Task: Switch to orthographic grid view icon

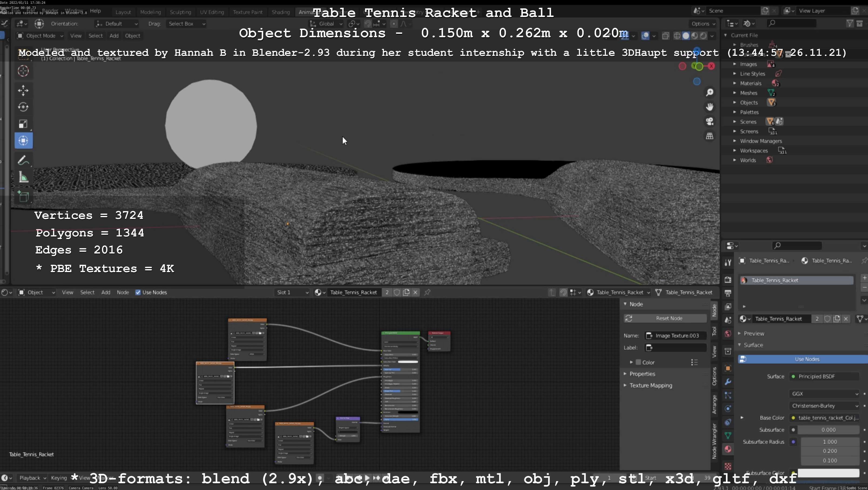Action: pos(710,136)
